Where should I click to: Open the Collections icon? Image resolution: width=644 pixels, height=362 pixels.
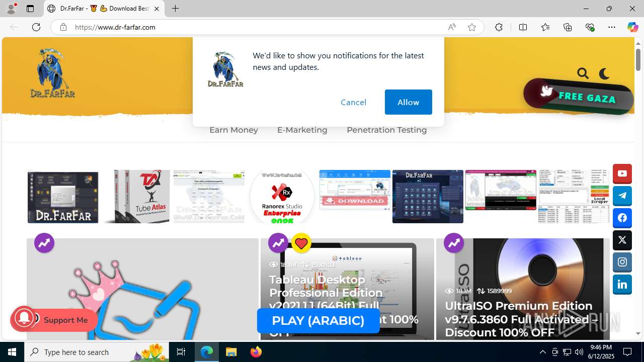coord(568,27)
